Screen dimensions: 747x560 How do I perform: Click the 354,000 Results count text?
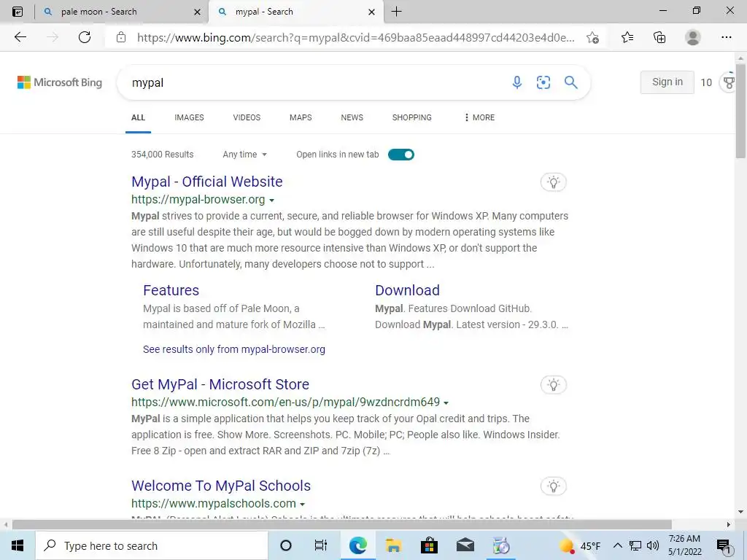(163, 155)
